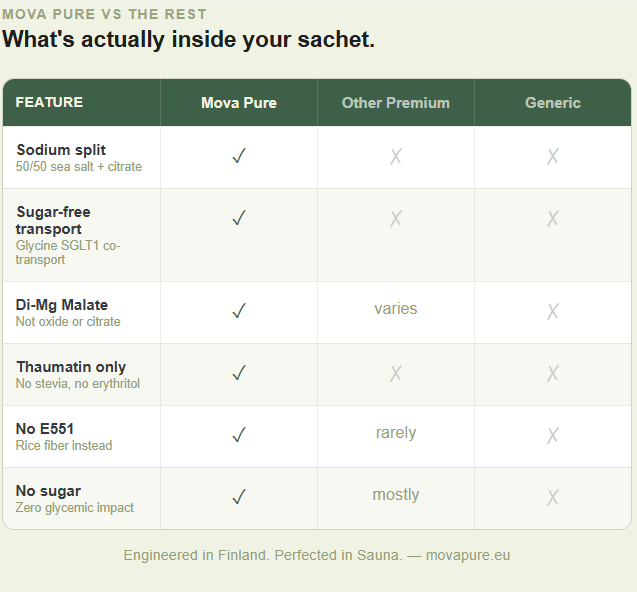Click the Mova Pure checkmark for Di-Mg Malate
The height and width of the screenshot is (592, 637).
(239, 311)
